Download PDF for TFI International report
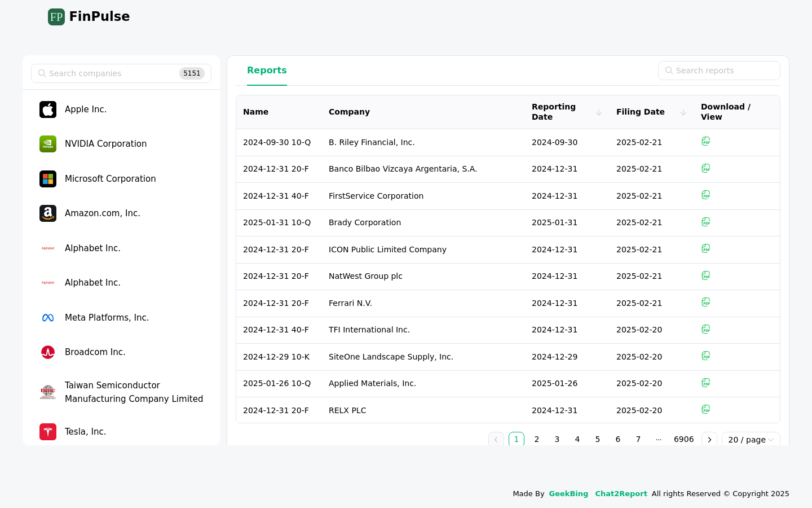 705,329
